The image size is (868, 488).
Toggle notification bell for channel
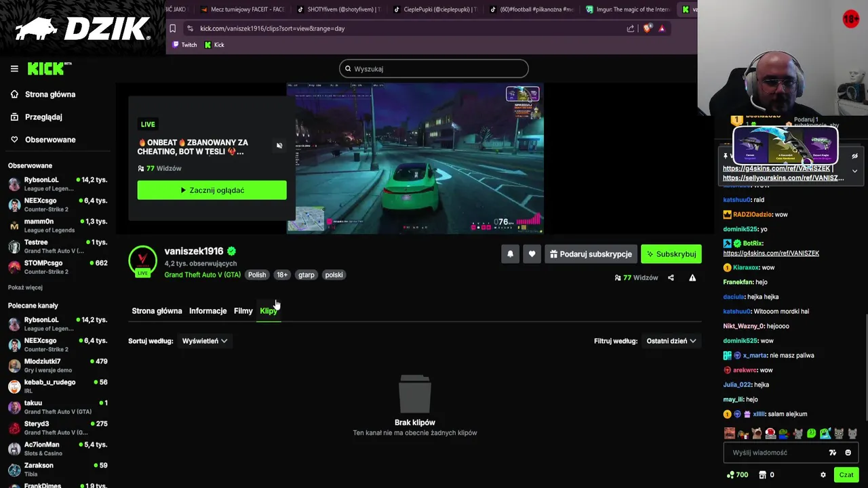coord(510,254)
